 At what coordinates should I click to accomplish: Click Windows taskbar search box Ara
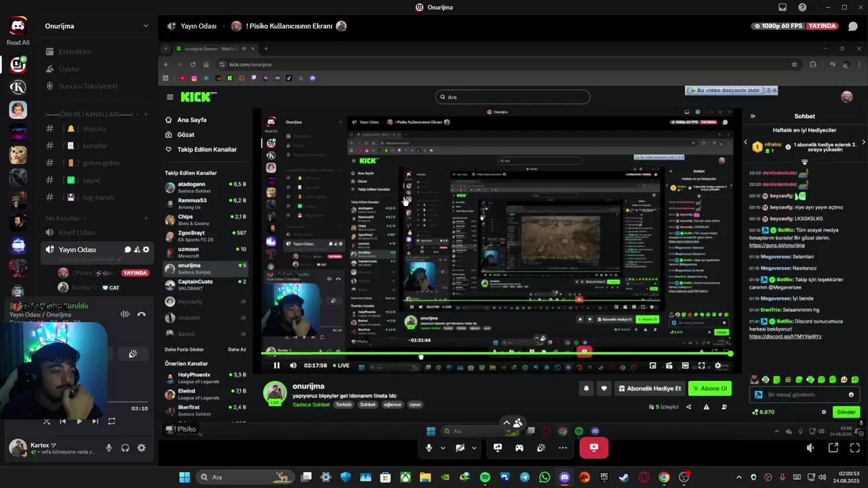pos(246,477)
